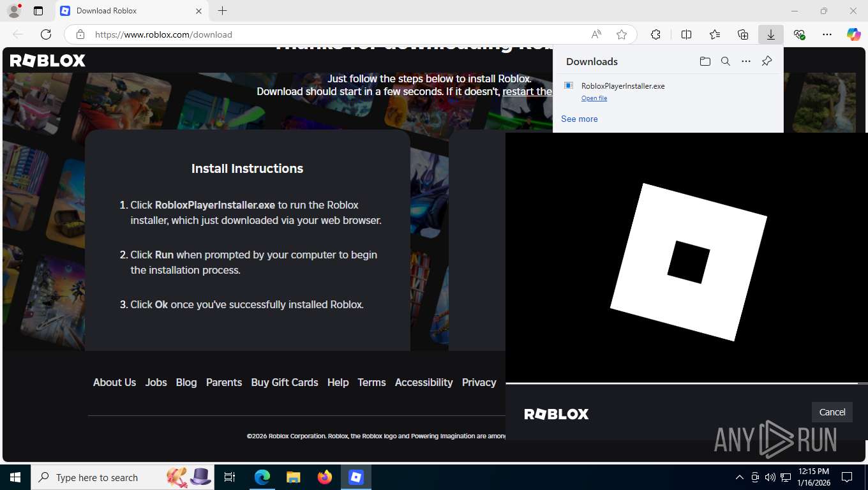Open Edge Settings and more menu
The width and height of the screenshot is (868, 490).
[x=827, y=34]
